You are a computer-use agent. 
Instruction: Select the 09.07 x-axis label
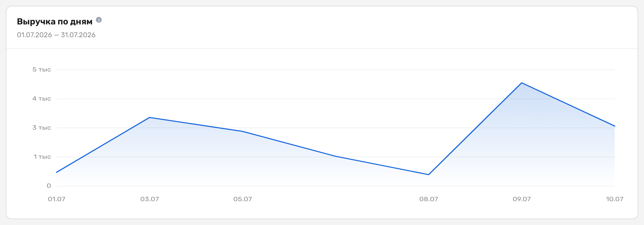coord(522,199)
